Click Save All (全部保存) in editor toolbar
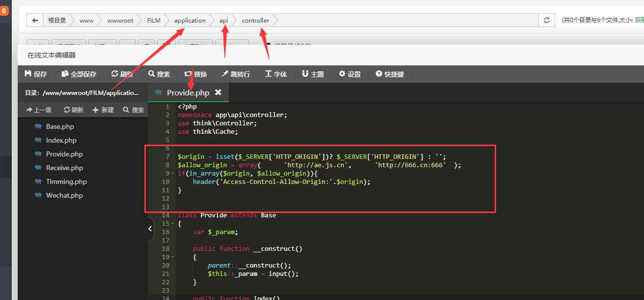This screenshot has height=300, width=644. pos(79,74)
